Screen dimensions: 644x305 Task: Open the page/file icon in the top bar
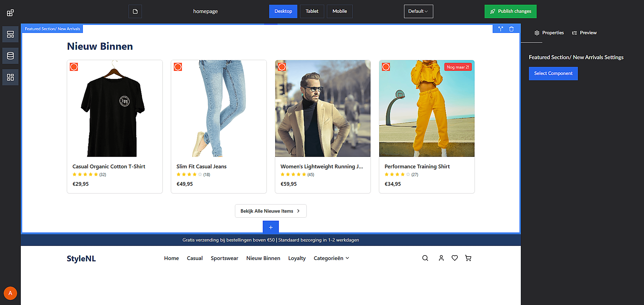pyautogui.click(x=135, y=11)
